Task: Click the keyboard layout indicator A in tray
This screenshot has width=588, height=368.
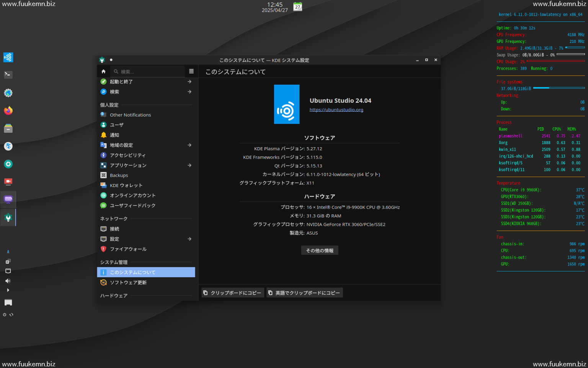Action: coord(8,252)
